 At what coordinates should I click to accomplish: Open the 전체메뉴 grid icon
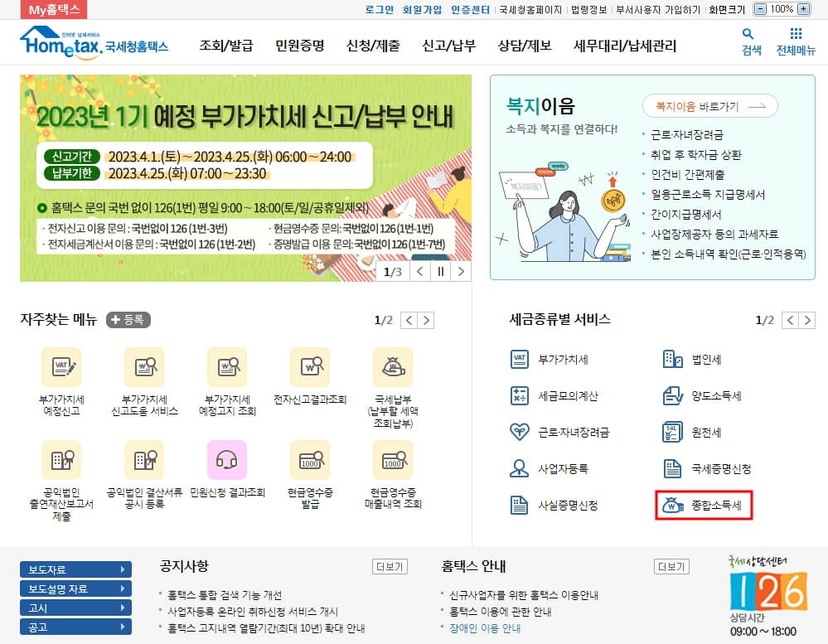tap(796, 36)
